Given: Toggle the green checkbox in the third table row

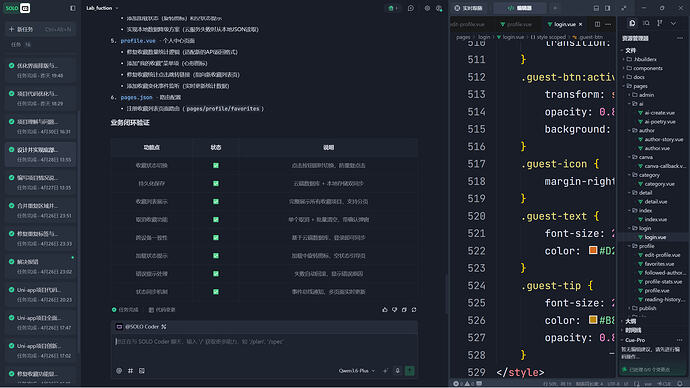Looking at the screenshot, I should point(216,201).
